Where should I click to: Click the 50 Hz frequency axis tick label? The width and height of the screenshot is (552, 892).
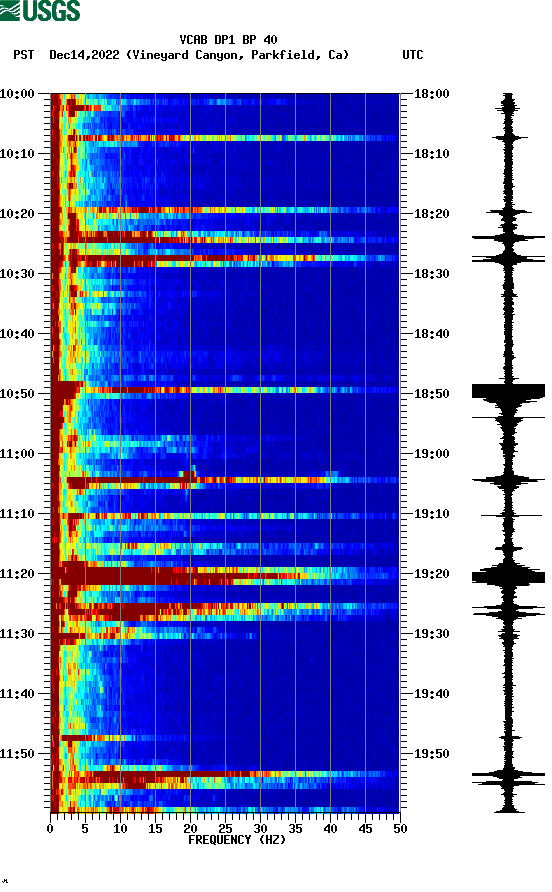tap(400, 829)
